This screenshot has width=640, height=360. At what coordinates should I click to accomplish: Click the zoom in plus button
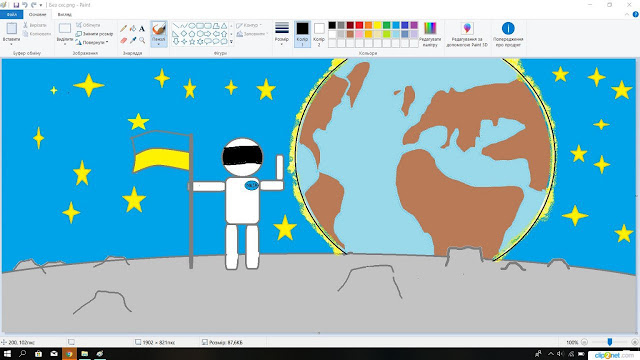click(x=635, y=342)
